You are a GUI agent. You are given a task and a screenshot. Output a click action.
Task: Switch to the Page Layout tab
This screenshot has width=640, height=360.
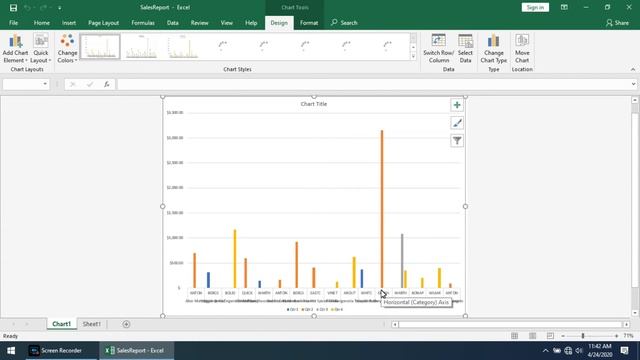[104, 23]
